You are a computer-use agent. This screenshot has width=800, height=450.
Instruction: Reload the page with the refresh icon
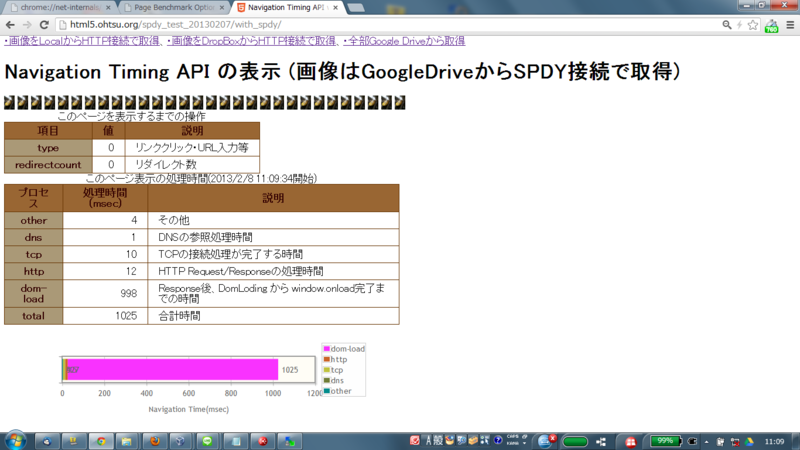click(x=44, y=24)
